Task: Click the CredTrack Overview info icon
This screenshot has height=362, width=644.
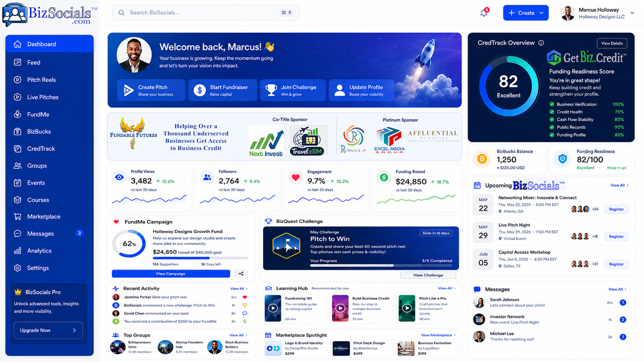Action: click(x=541, y=43)
